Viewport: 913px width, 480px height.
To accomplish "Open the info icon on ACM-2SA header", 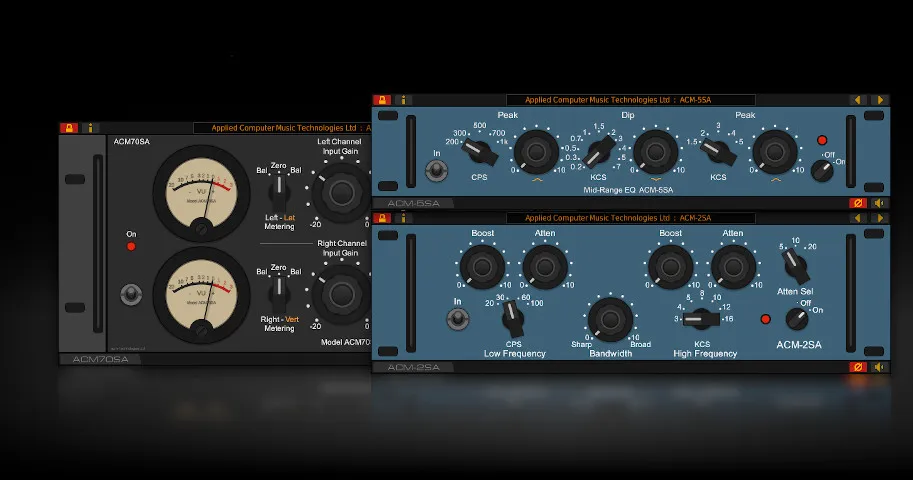I will [403, 218].
